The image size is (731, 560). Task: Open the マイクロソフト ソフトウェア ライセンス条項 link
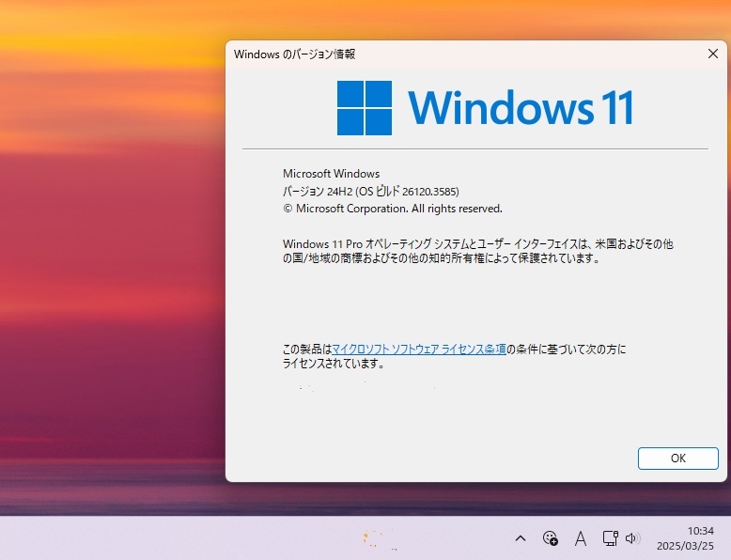pos(419,350)
